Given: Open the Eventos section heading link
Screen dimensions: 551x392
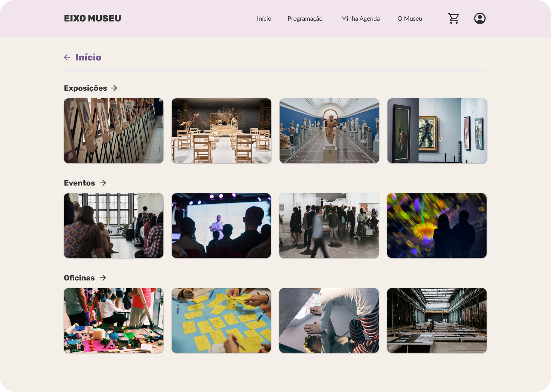Looking at the screenshot, I should 80,183.
